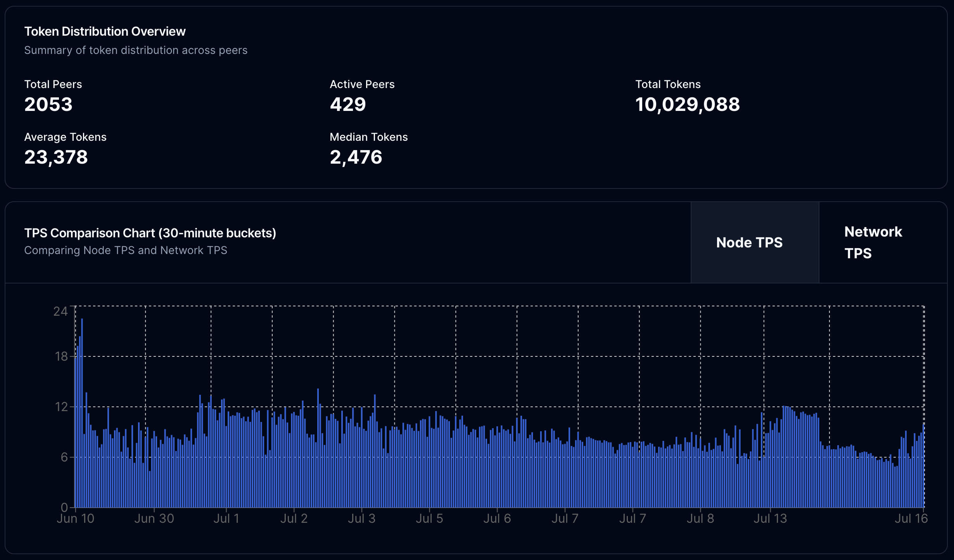
Task: Click the Total Peers label
Action: [x=53, y=84]
